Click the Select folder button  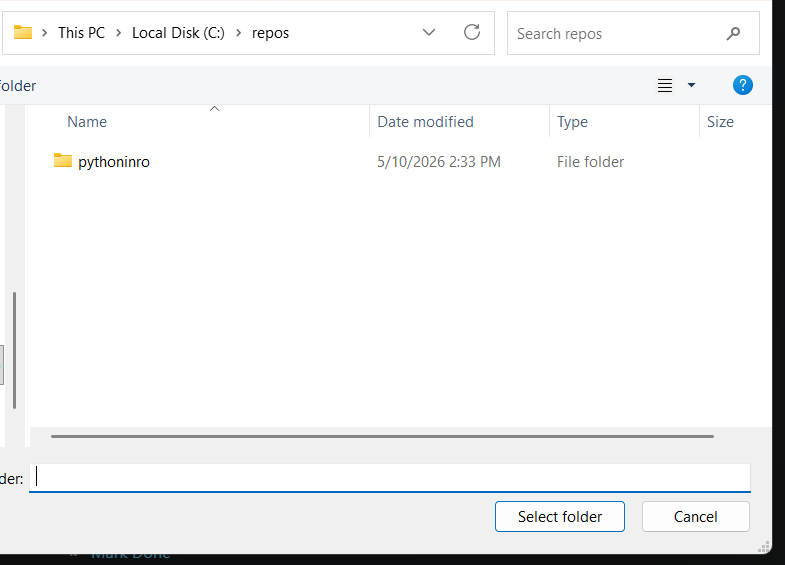tap(560, 516)
